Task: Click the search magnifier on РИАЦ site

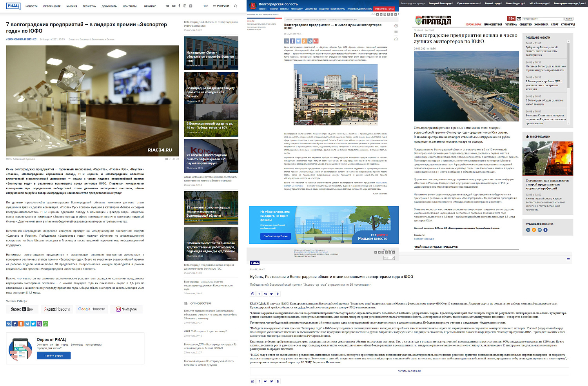Action: [x=236, y=6]
